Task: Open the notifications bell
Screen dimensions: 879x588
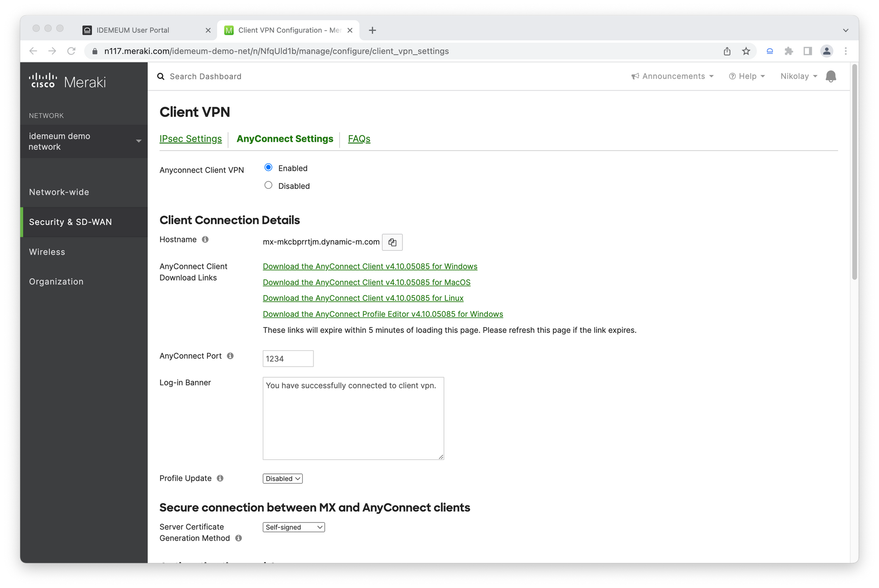Action: click(x=831, y=76)
